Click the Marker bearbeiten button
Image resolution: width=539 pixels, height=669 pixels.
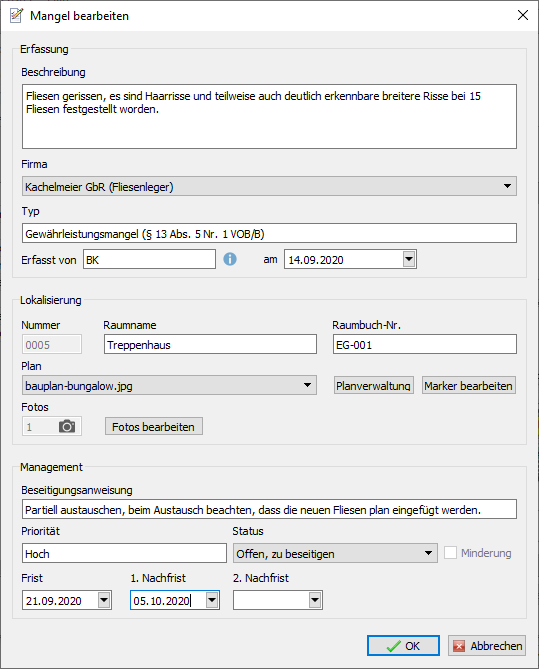pos(469,385)
